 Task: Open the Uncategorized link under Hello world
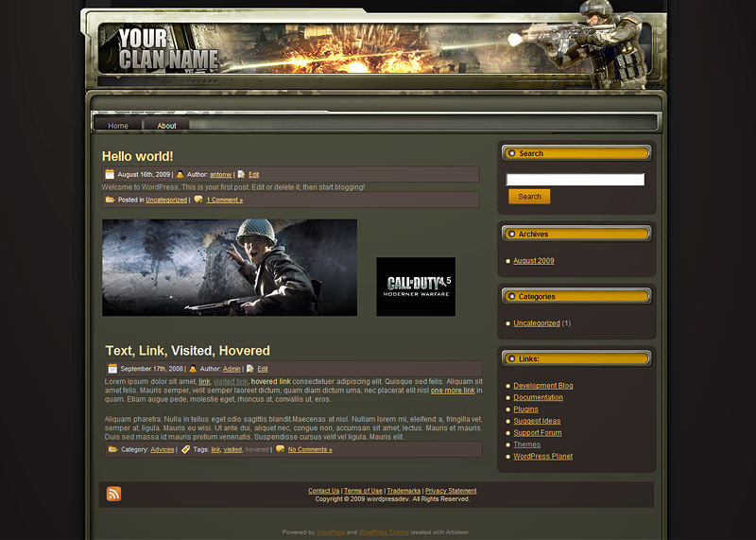click(166, 200)
